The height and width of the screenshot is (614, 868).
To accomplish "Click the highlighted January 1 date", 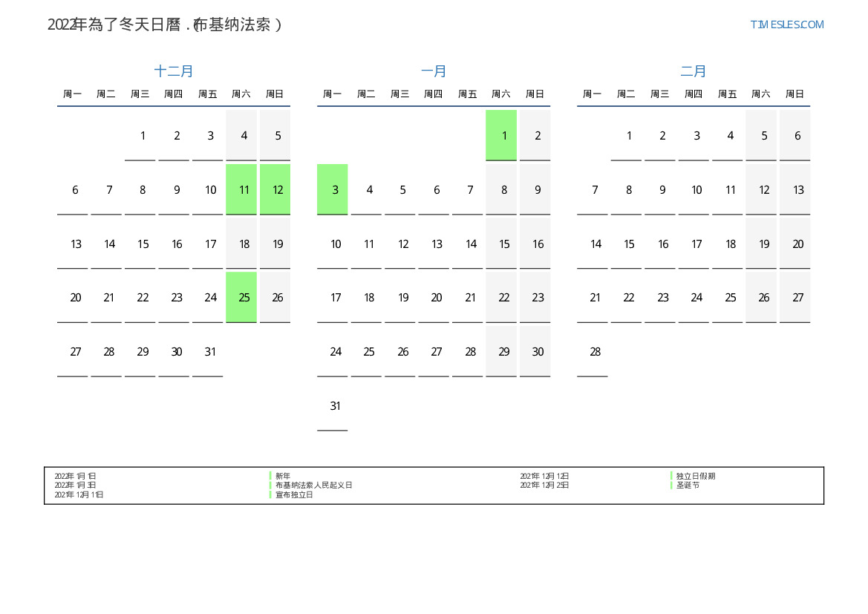I will pos(501,136).
